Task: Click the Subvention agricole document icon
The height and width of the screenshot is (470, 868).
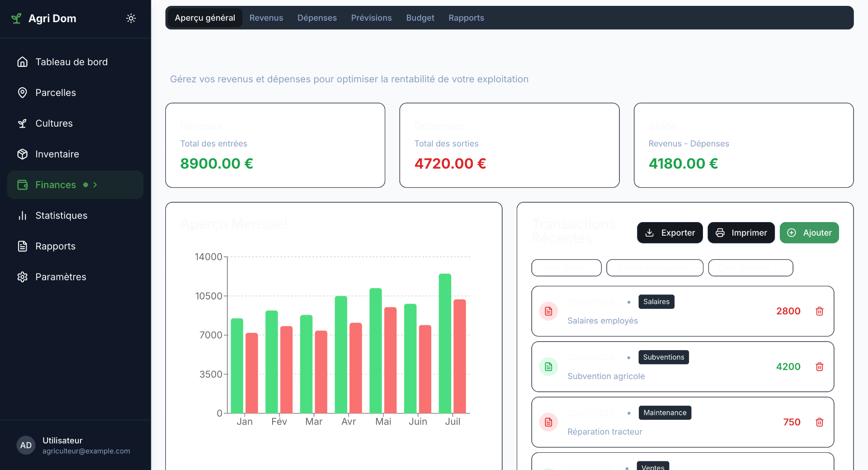Action: [x=548, y=367]
